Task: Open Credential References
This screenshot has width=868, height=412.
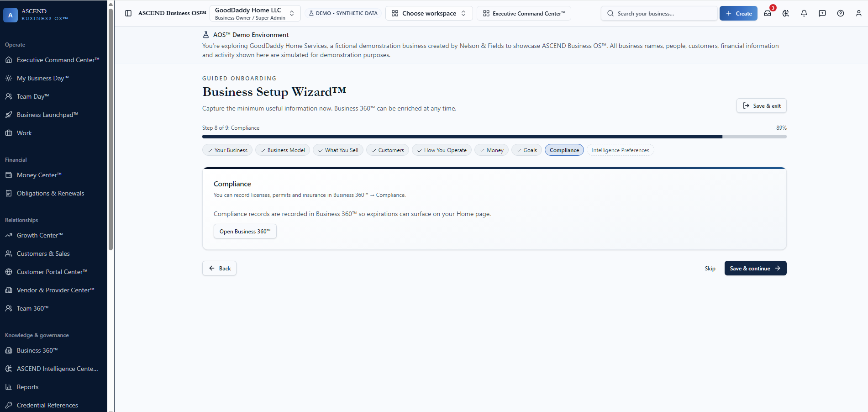Action: coord(53,405)
